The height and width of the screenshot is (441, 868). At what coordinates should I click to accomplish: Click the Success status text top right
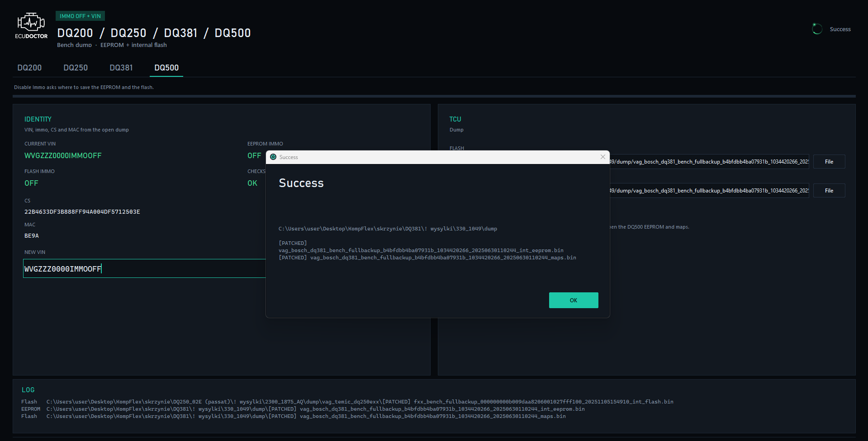point(840,29)
